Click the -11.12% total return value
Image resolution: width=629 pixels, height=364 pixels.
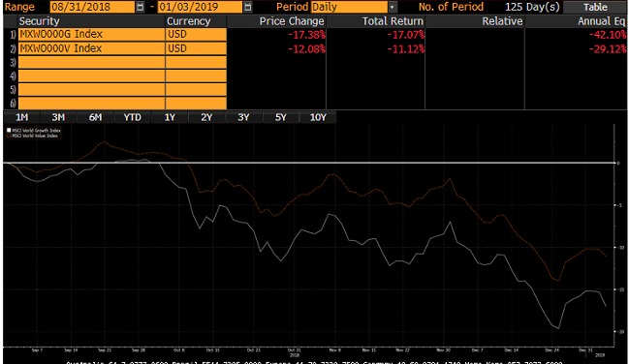[x=405, y=49]
